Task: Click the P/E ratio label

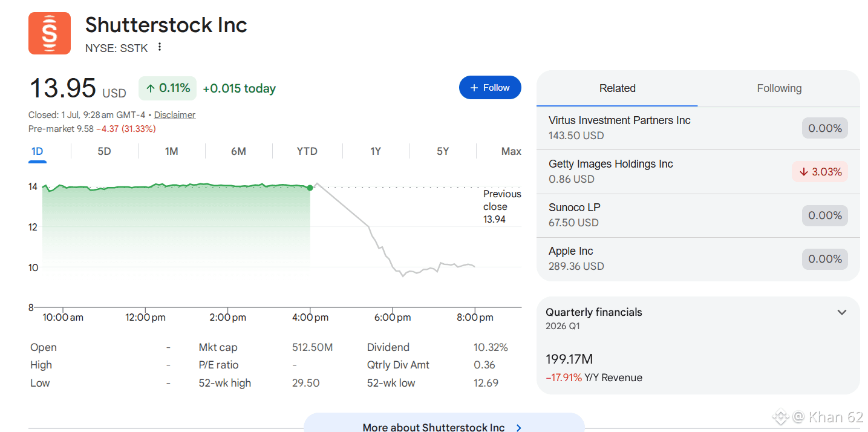Action: 218,365
